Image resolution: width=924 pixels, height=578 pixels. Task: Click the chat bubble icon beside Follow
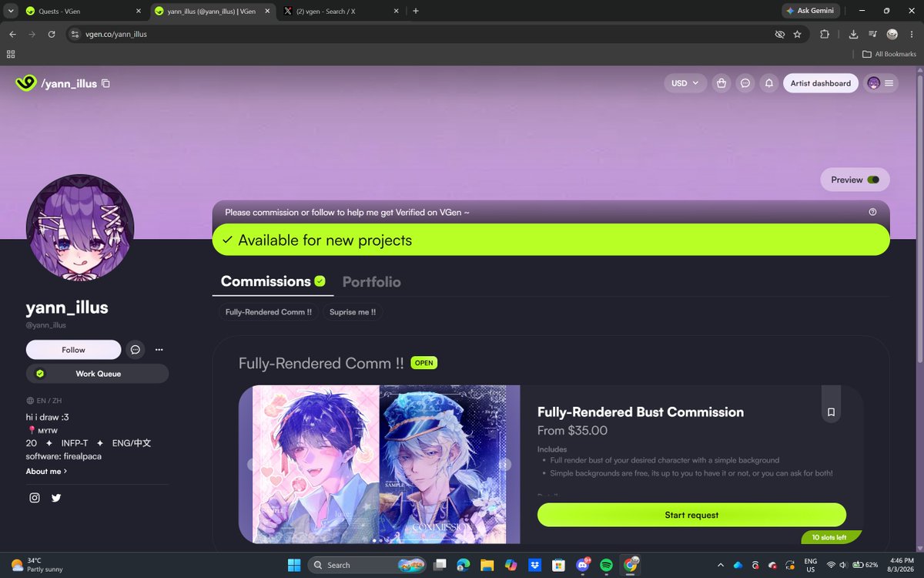point(135,350)
